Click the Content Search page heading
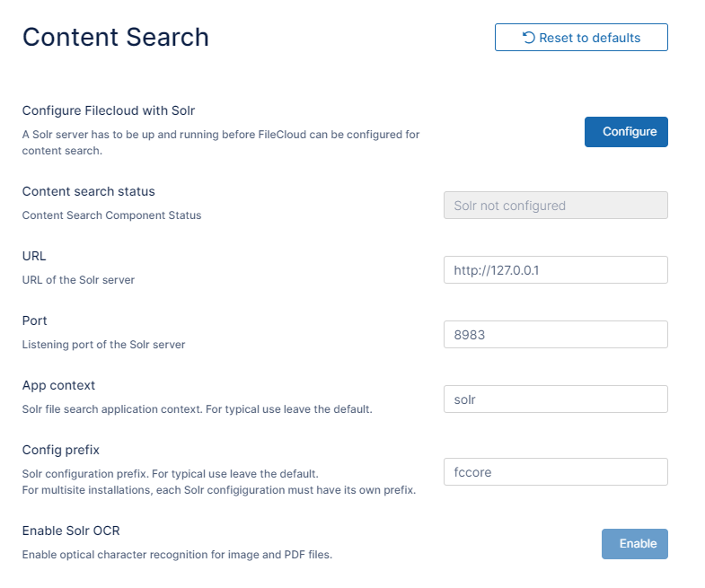705x588 pixels. tap(115, 37)
